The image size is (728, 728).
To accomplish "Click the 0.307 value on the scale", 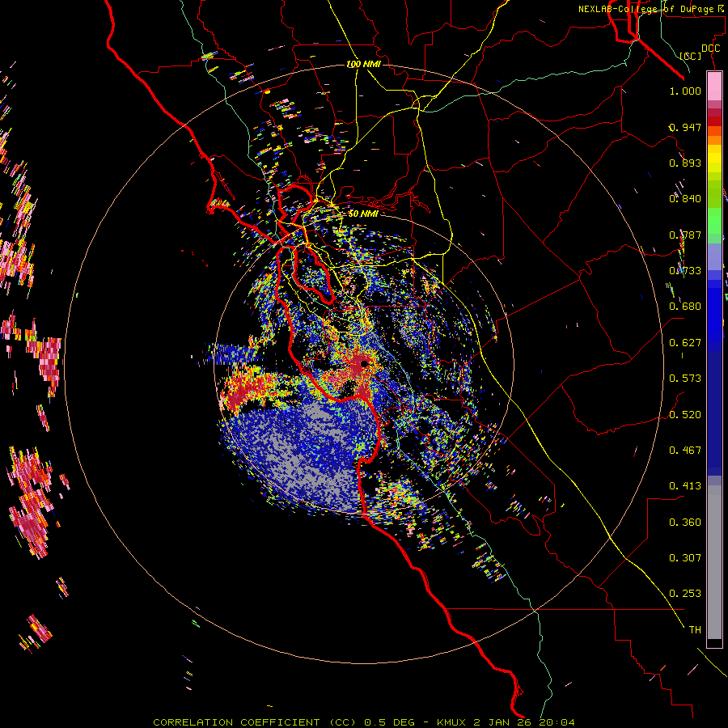I will [x=685, y=558].
